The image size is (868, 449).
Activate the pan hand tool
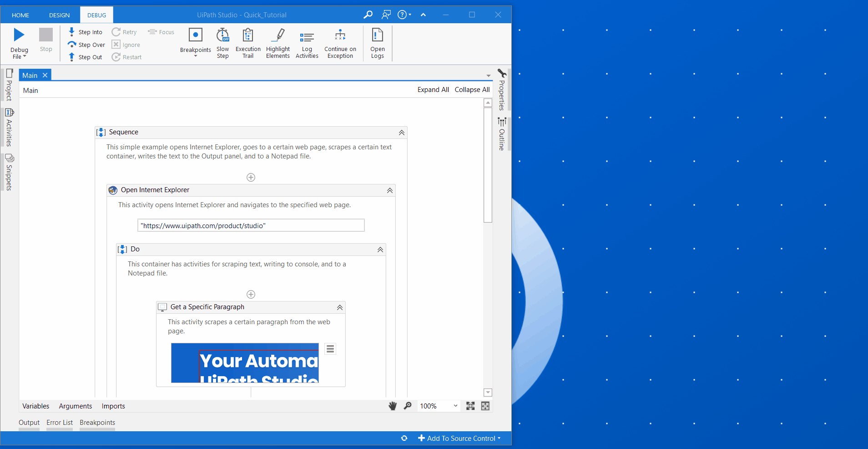pos(393,406)
